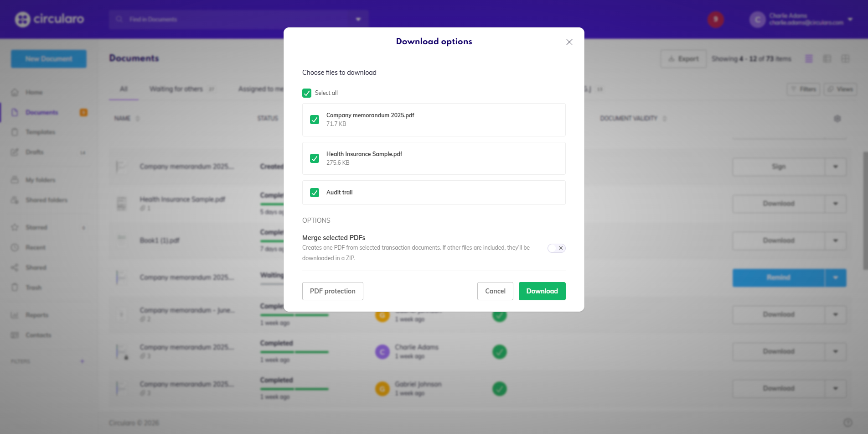Open the Waiting for others tab
Viewport: 868px width, 434px height.
[176, 89]
